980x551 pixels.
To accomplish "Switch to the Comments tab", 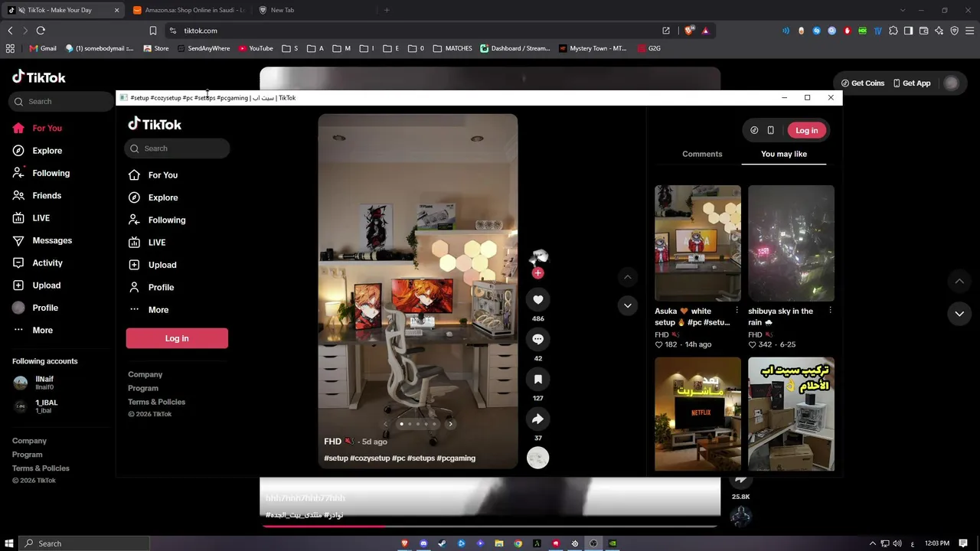I will pyautogui.click(x=702, y=154).
